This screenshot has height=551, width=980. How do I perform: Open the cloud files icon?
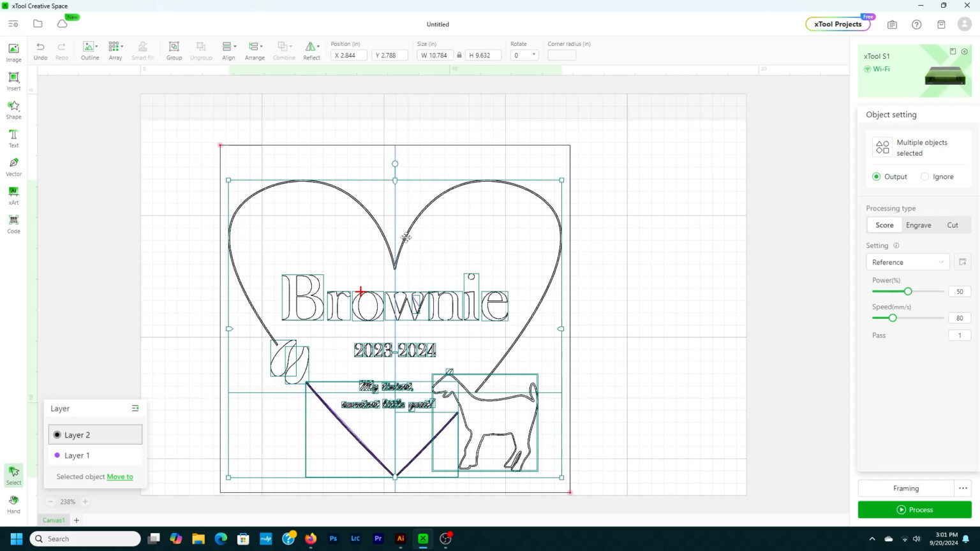[x=62, y=24]
